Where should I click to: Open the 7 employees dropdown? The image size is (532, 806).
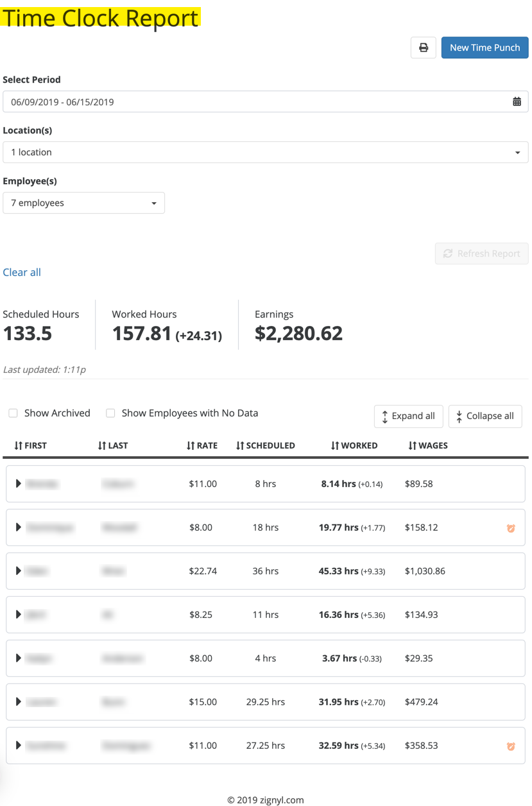(x=83, y=203)
